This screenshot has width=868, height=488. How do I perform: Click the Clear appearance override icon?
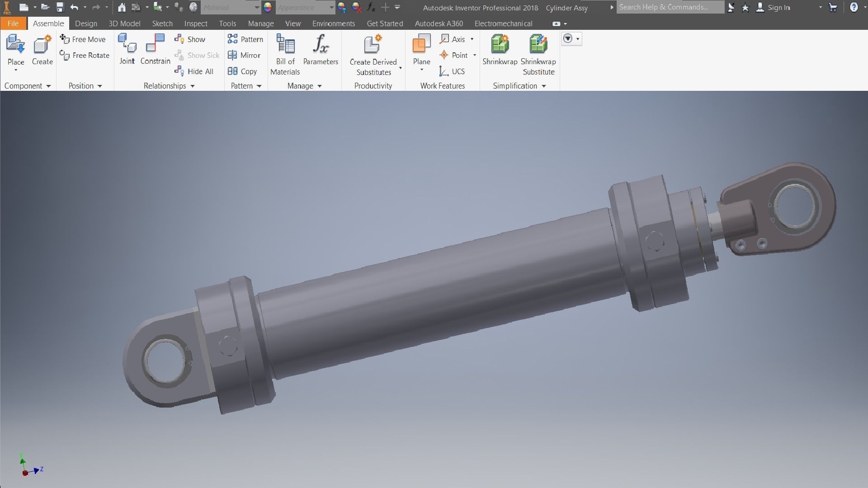click(356, 7)
